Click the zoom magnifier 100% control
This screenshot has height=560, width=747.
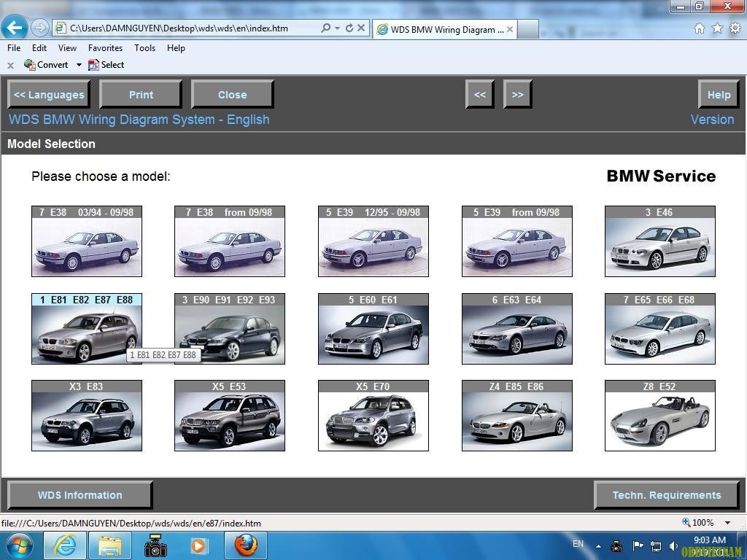click(x=698, y=522)
